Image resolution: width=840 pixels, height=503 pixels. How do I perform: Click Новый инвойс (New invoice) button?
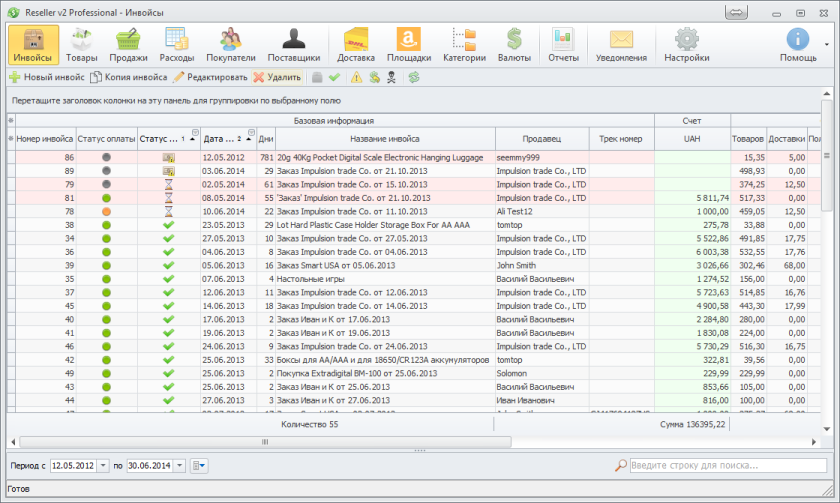(x=47, y=77)
